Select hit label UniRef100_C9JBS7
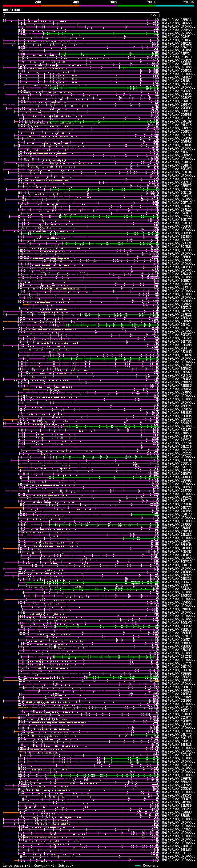This screenshot has height=868, width=197. [x=177, y=40]
